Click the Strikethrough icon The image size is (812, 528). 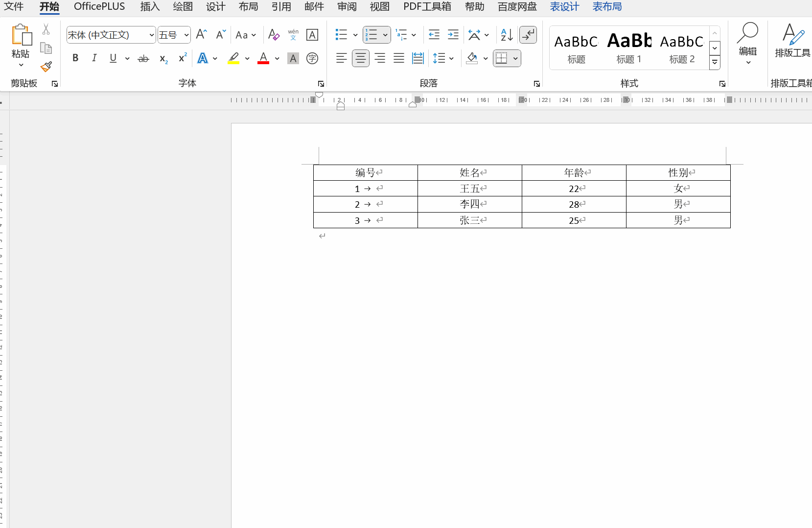point(143,59)
